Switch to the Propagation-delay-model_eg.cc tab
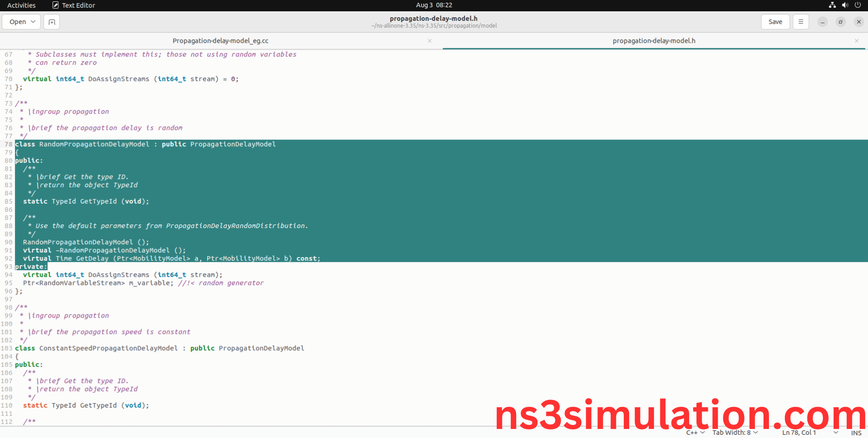 pos(220,40)
